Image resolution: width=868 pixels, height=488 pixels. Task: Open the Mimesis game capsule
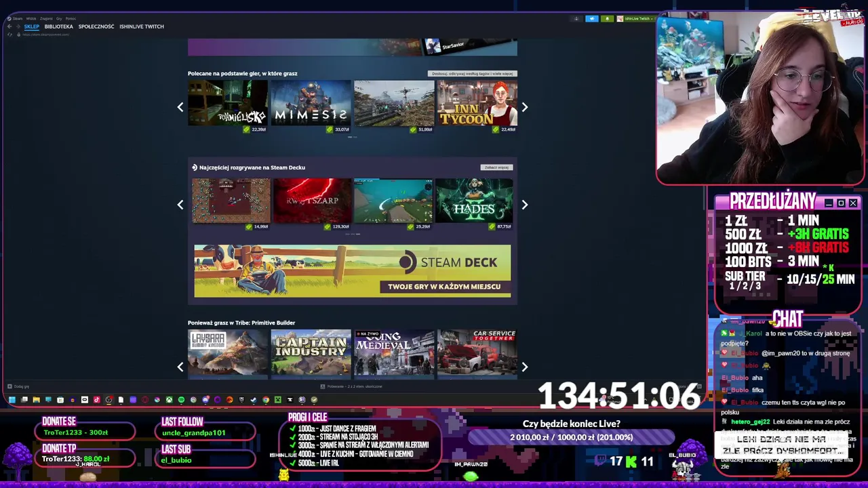pos(311,103)
